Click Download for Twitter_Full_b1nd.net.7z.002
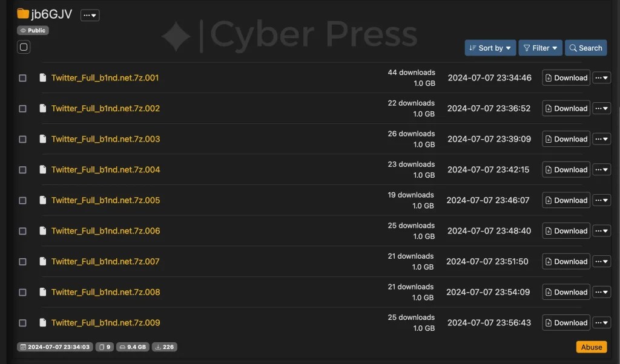The height and width of the screenshot is (364, 620). tap(566, 108)
